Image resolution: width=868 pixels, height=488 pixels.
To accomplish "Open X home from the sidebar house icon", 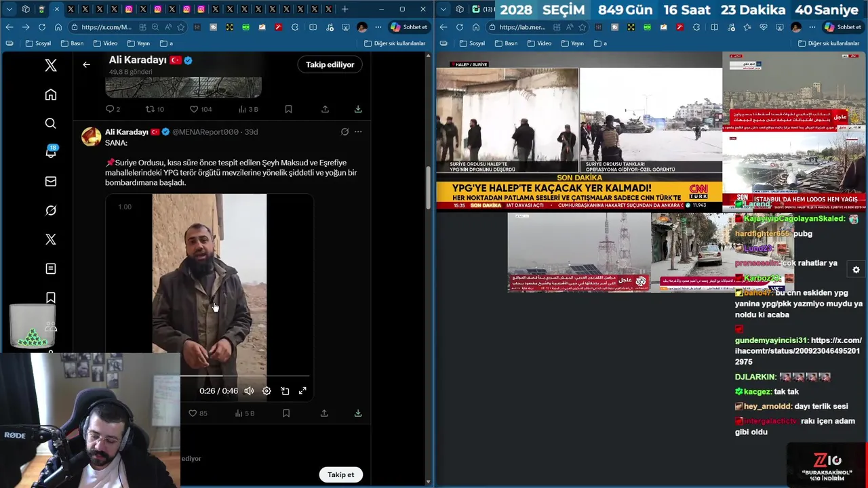I will [x=51, y=95].
